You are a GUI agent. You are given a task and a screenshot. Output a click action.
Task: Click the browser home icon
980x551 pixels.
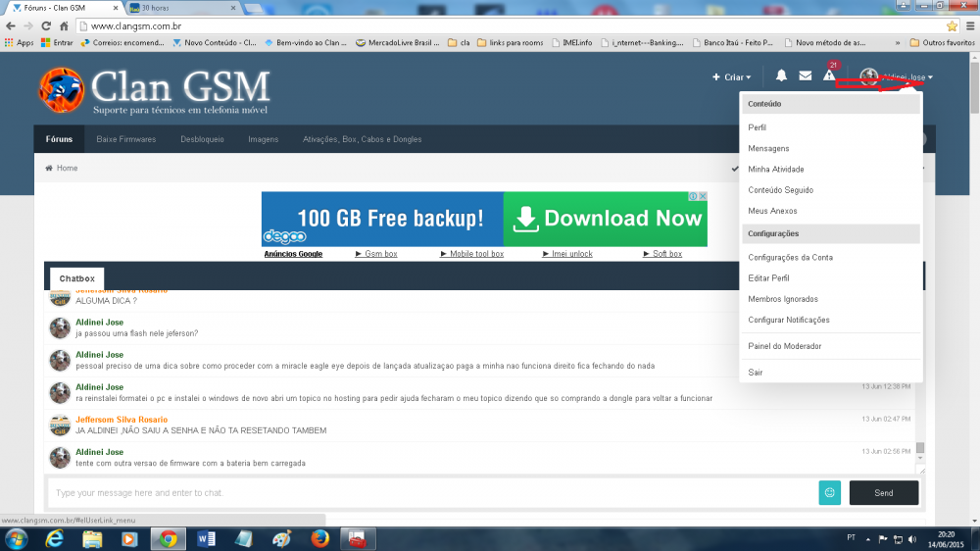tap(64, 26)
